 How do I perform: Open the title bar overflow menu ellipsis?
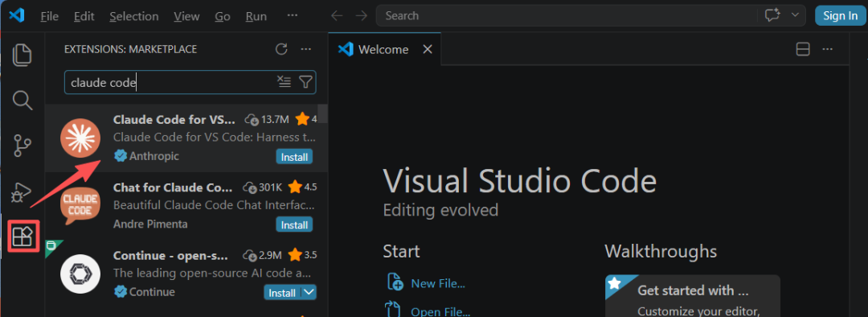coord(293,15)
